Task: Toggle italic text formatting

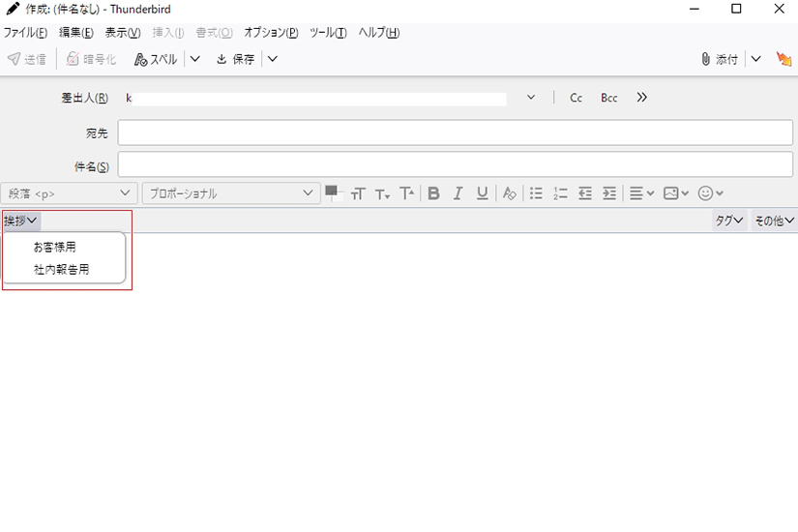Action: [x=458, y=193]
